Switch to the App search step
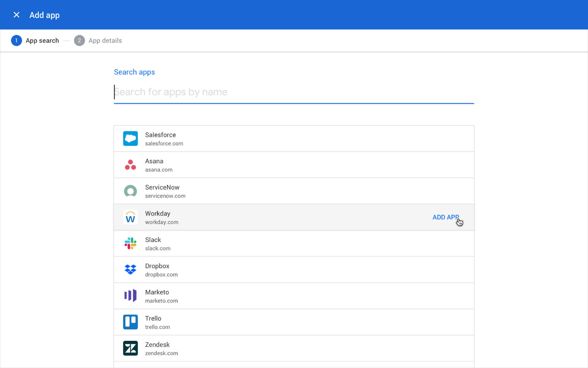The width and height of the screenshot is (588, 368). [x=42, y=40]
